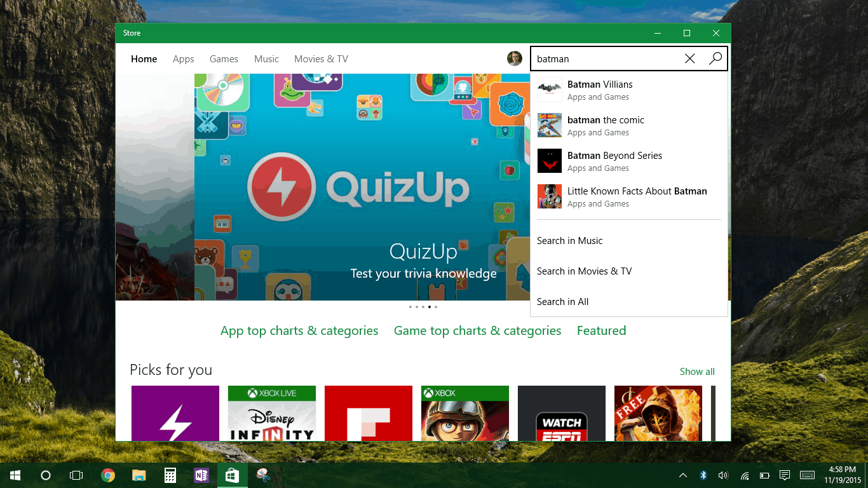Image resolution: width=868 pixels, height=488 pixels.
Task: Open Batman Villians app icon suggestion
Action: point(549,90)
